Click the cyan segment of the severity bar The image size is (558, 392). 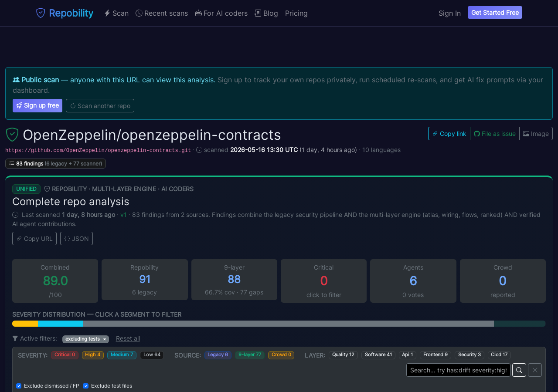tap(61, 324)
